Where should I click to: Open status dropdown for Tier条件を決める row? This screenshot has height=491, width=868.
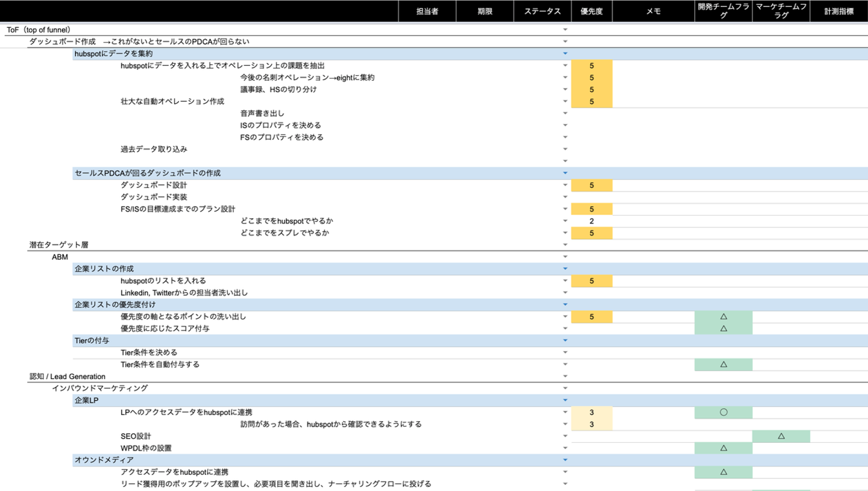coord(565,352)
